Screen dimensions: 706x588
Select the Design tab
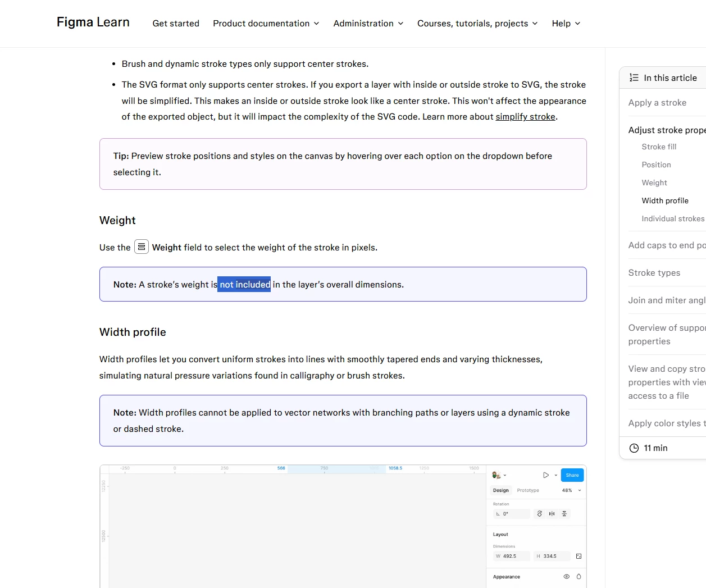tap(500, 490)
